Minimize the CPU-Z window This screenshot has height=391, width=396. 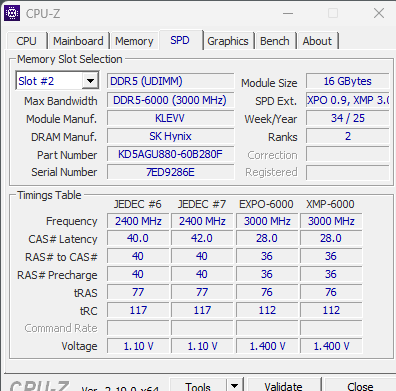click(x=288, y=13)
